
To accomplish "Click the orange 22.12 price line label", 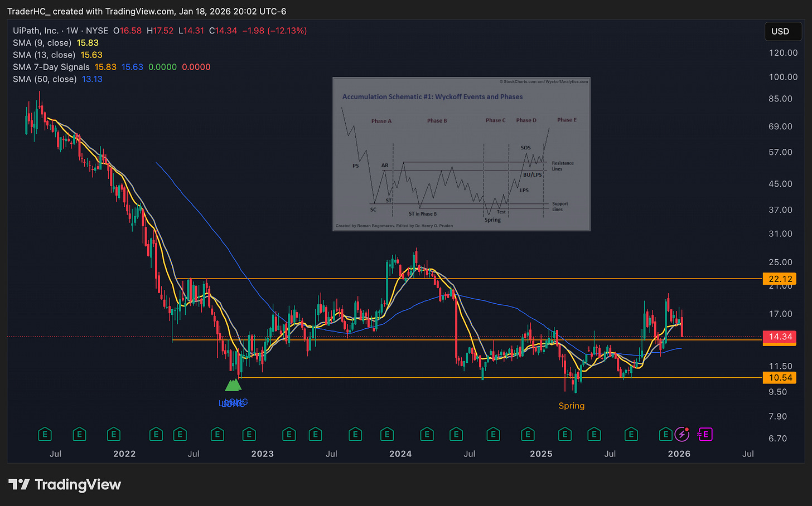I will [780, 279].
